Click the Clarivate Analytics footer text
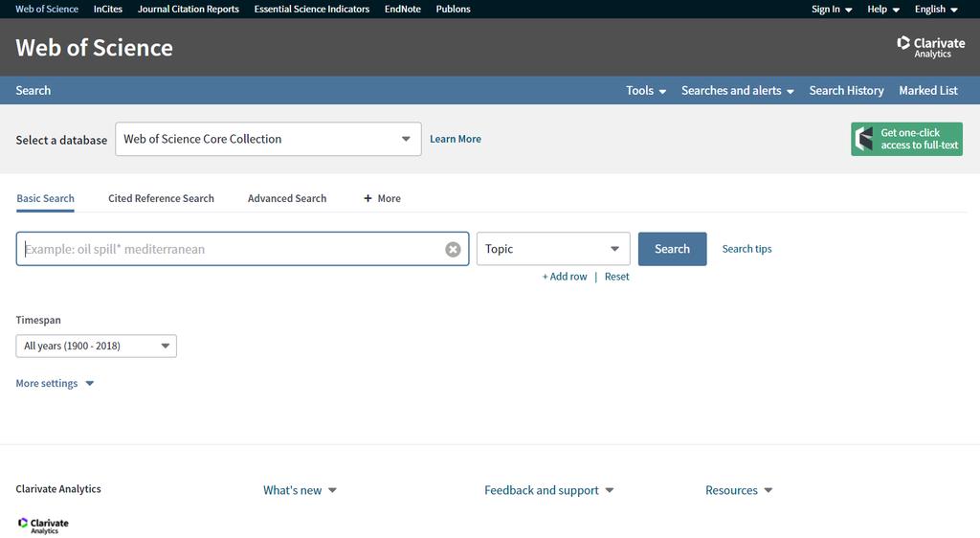980x538 pixels. pos(58,488)
